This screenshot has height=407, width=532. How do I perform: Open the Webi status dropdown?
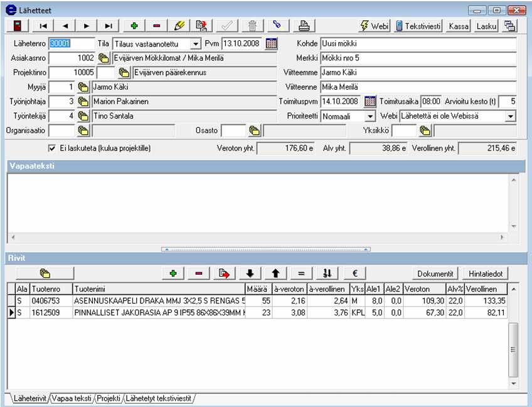point(510,117)
